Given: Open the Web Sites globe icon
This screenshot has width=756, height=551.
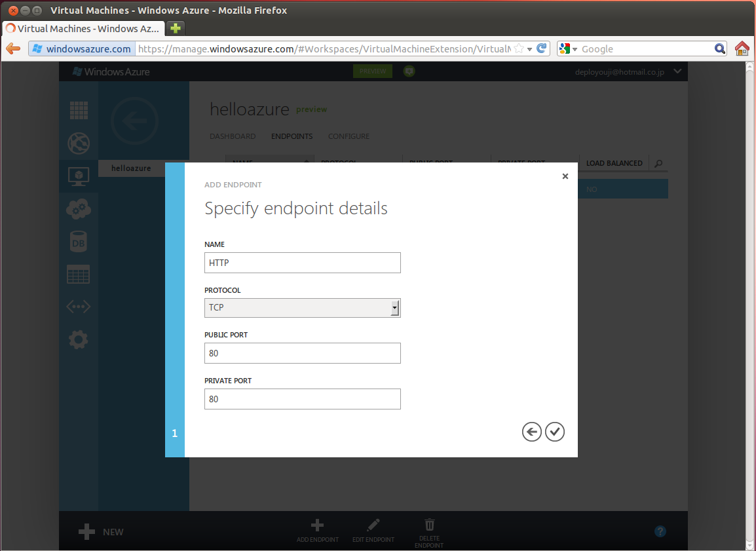Looking at the screenshot, I should (x=79, y=143).
